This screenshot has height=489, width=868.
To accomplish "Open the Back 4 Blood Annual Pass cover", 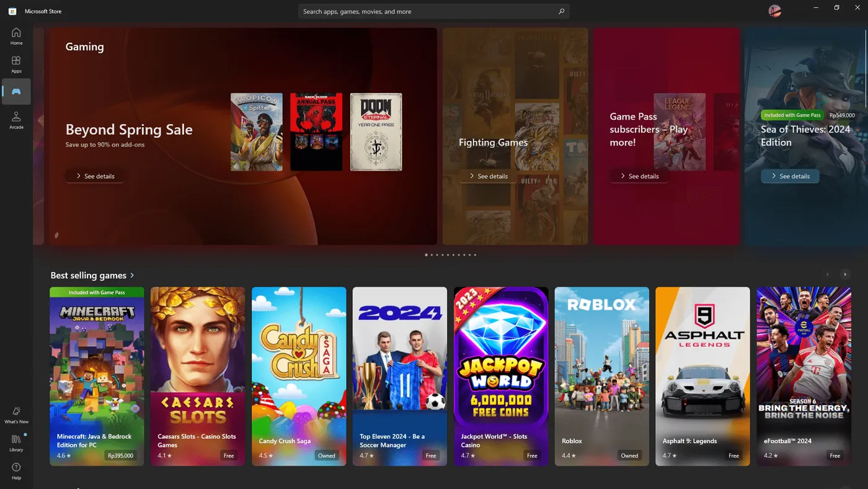I will (x=316, y=132).
